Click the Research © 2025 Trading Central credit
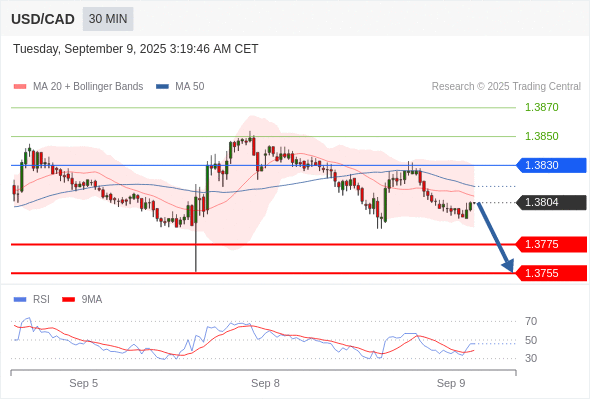The image size is (590, 400). 506,87
